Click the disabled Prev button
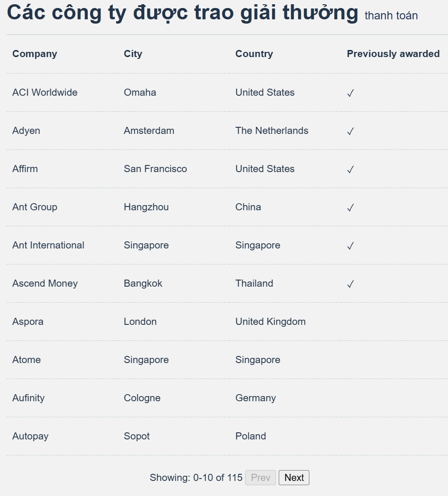The width and height of the screenshot is (448, 496). point(260,477)
